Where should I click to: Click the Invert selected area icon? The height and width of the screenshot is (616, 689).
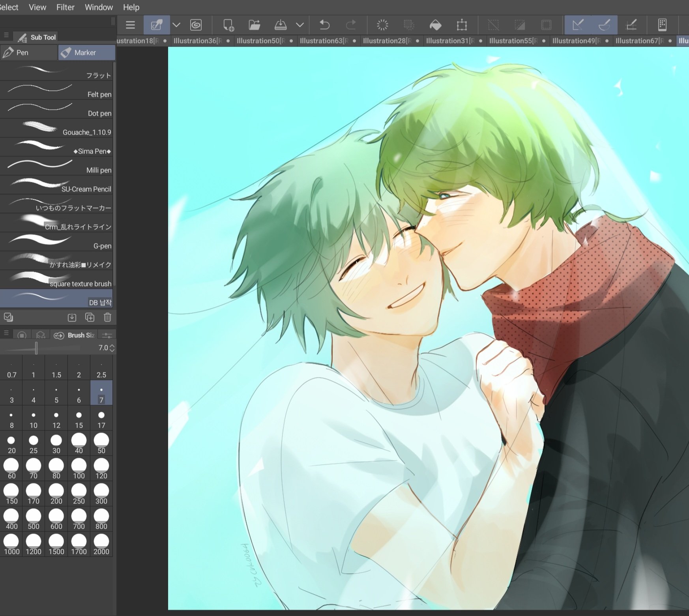pyautogui.click(x=520, y=25)
